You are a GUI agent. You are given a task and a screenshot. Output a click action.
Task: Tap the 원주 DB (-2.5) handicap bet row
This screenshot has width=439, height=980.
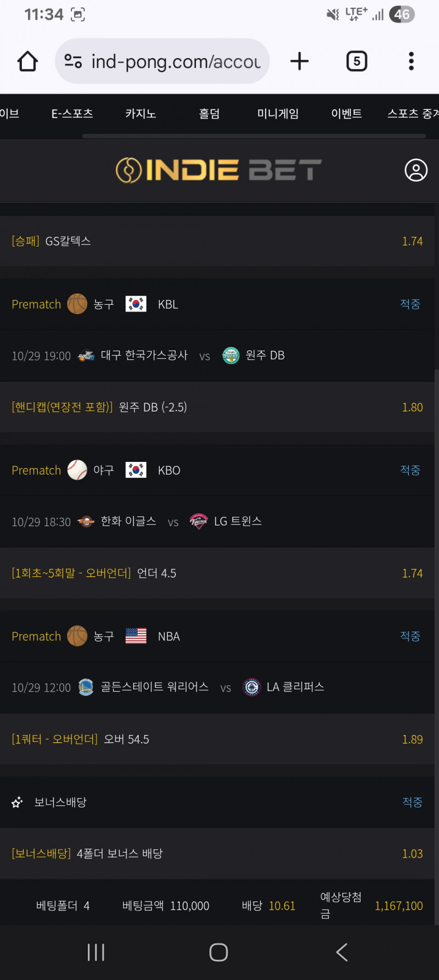(217, 407)
